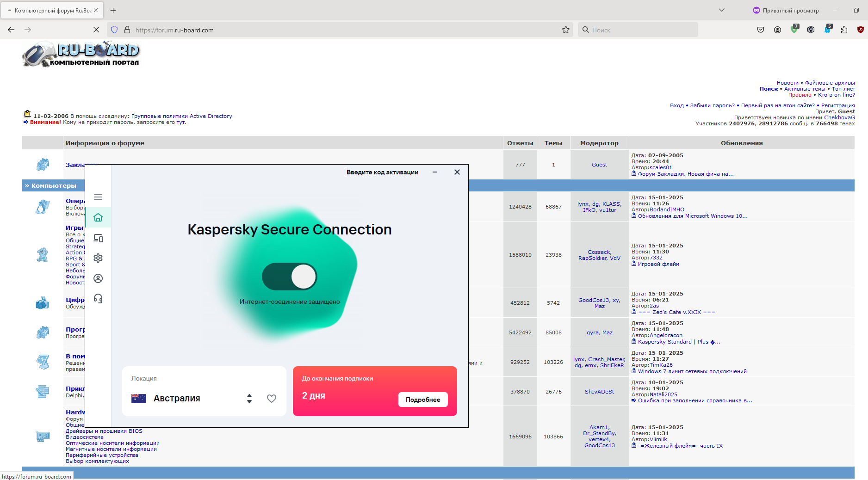Screen dimensions: 868x480
Task: Open Windows 7 лимит сетевых подключений topic
Action: pos(692,371)
